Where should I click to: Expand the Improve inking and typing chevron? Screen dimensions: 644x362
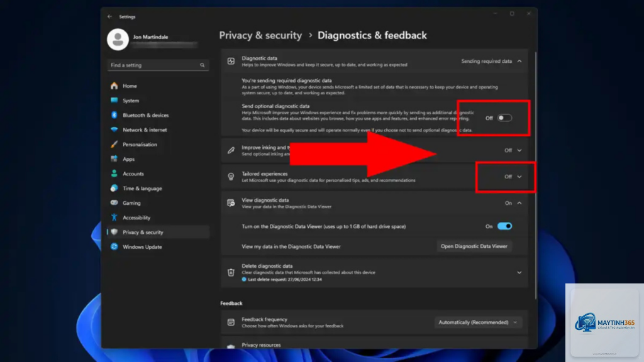coord(519,151)
